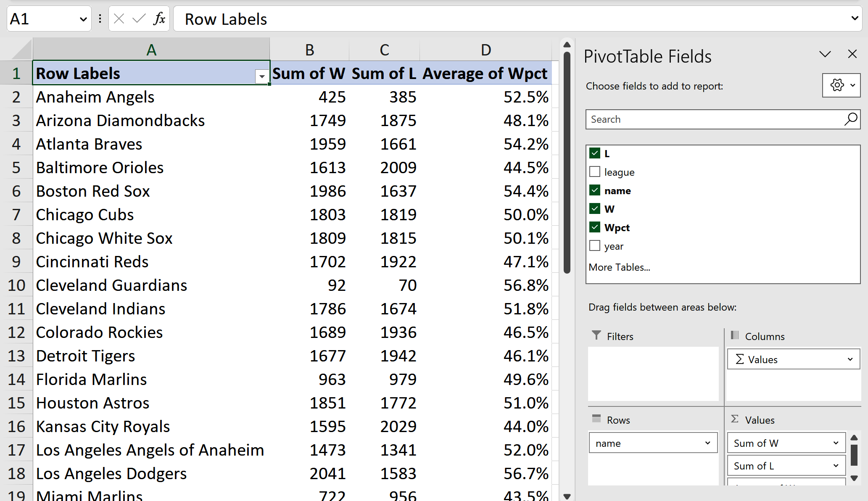Select the Chicago Cubs cell
The width and height of the screenshot is (868, 501).
click(x=151, y=215)
